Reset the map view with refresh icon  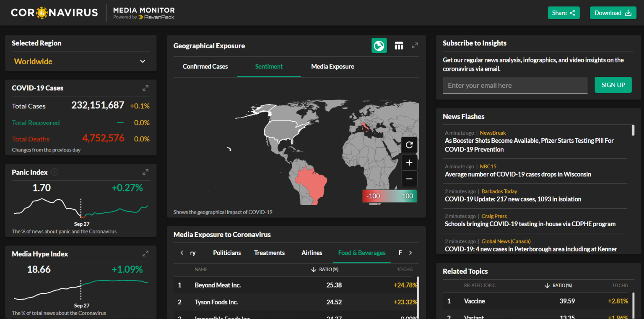click(x=409, y=145)
